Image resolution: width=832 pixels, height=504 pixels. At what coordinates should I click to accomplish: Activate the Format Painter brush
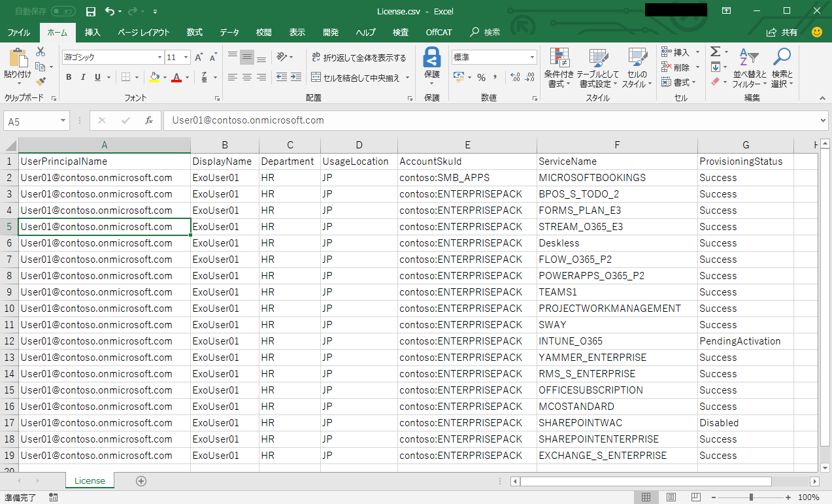[41, 82]
